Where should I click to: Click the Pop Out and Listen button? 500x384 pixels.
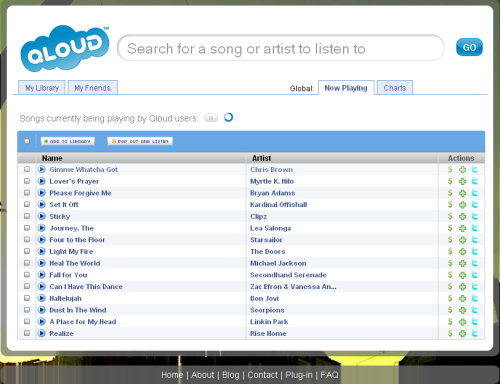(x=140, y=141)
